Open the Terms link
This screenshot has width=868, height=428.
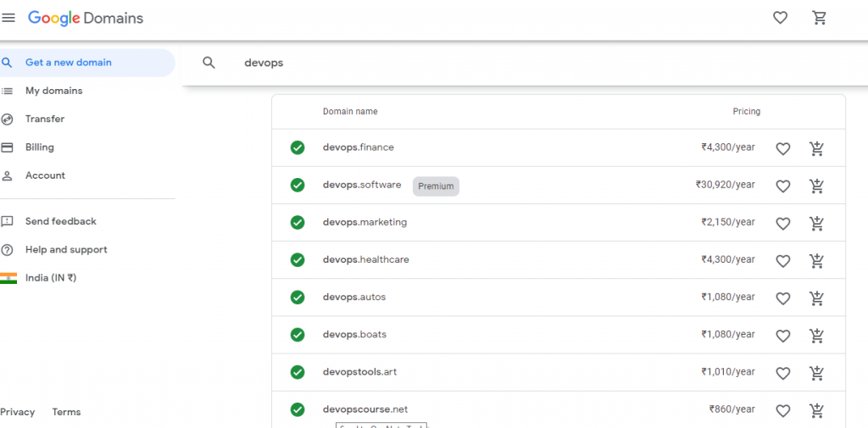point(66,412)
